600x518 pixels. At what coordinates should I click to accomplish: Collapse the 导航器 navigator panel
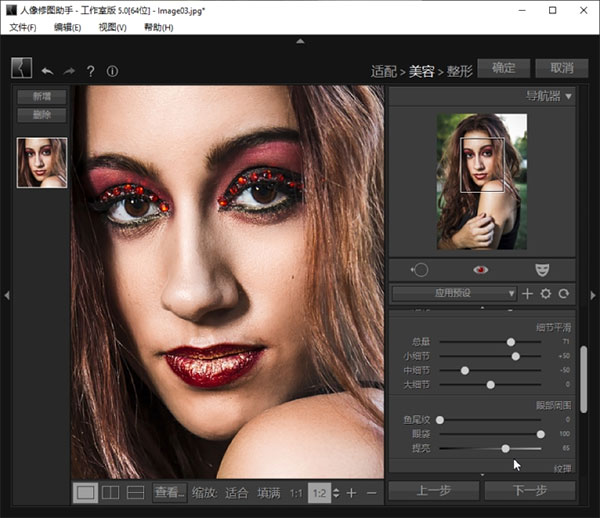(x=569, y=96)
